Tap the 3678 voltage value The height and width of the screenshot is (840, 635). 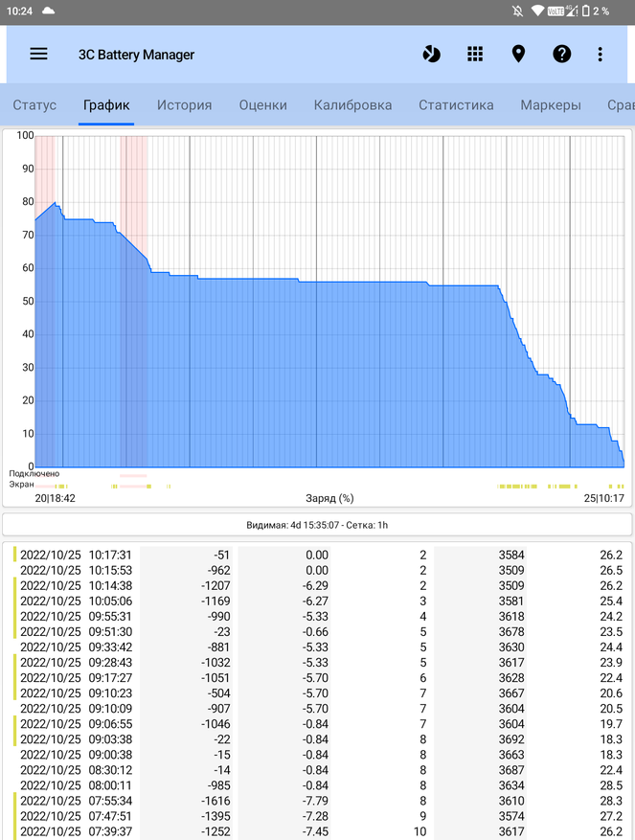point(511,631)
